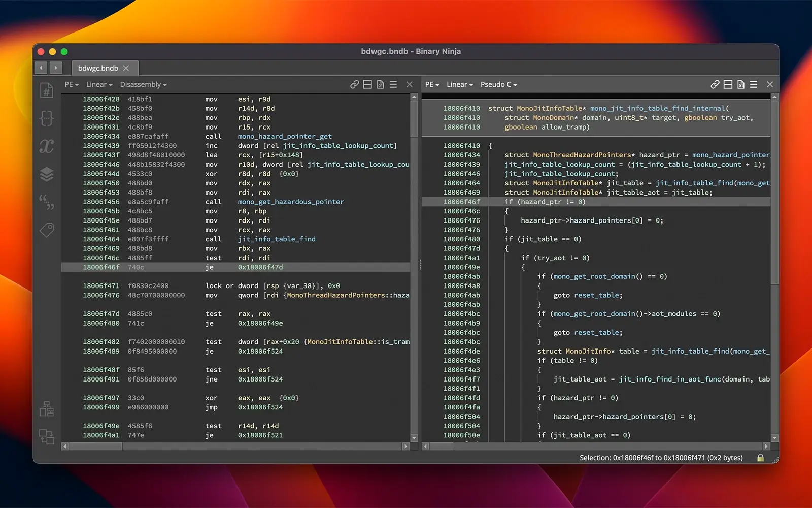
Task: Open the Stack layers sidebar icon
Action: click(47, 174)
